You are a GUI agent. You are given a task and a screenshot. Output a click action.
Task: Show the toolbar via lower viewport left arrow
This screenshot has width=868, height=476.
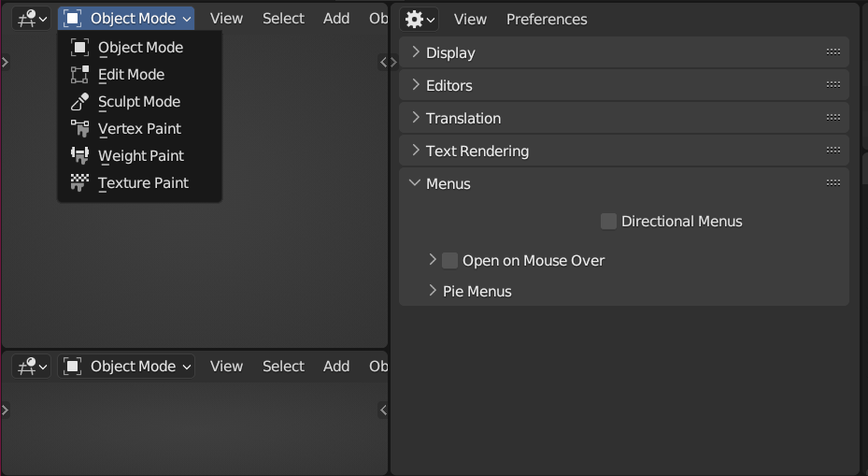point(5,410)
